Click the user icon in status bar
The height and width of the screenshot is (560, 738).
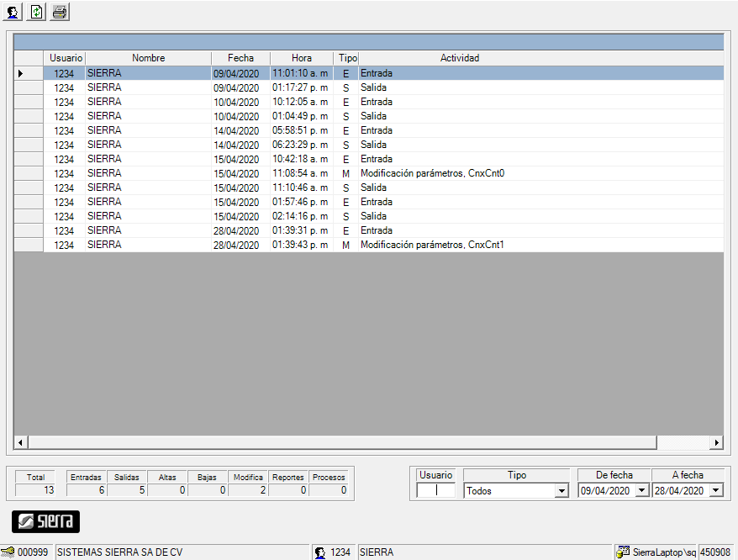pyautogui.click(x=320, y=552)
